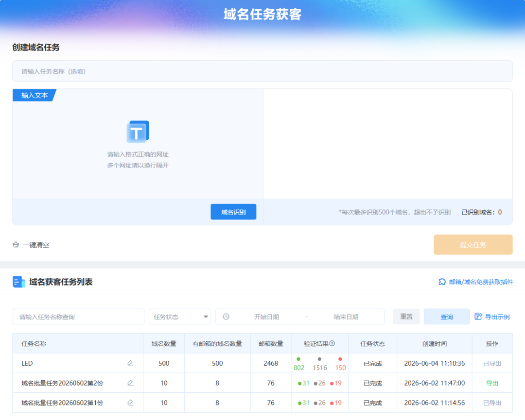Click the URL text input area
Image resolution: width=525 pixels, height=420 pixels.
[x=138, y=144]
